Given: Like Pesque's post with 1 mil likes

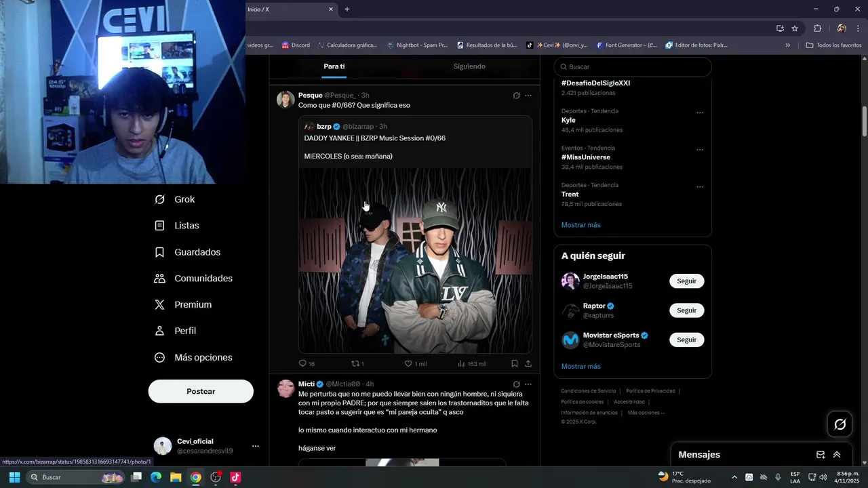Looking at the screenshot, I should (415, 364).
